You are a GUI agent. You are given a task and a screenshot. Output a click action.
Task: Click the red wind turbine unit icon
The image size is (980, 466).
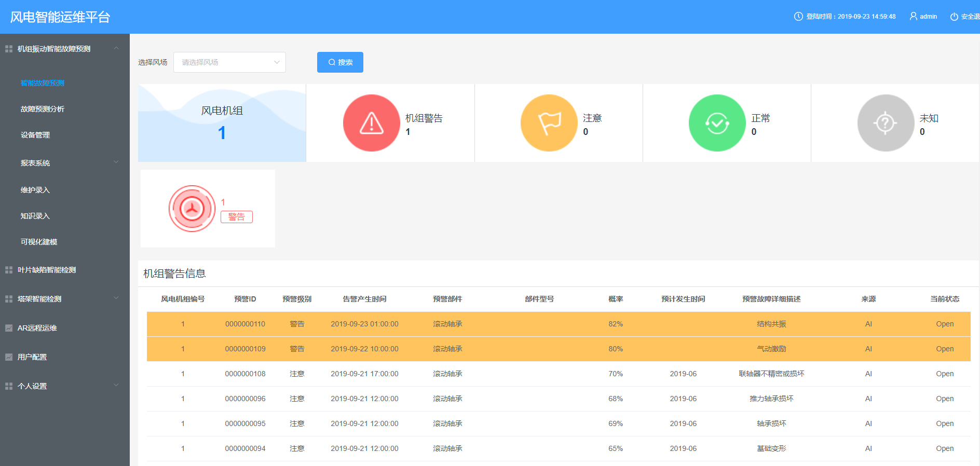(x=192, y=209)
